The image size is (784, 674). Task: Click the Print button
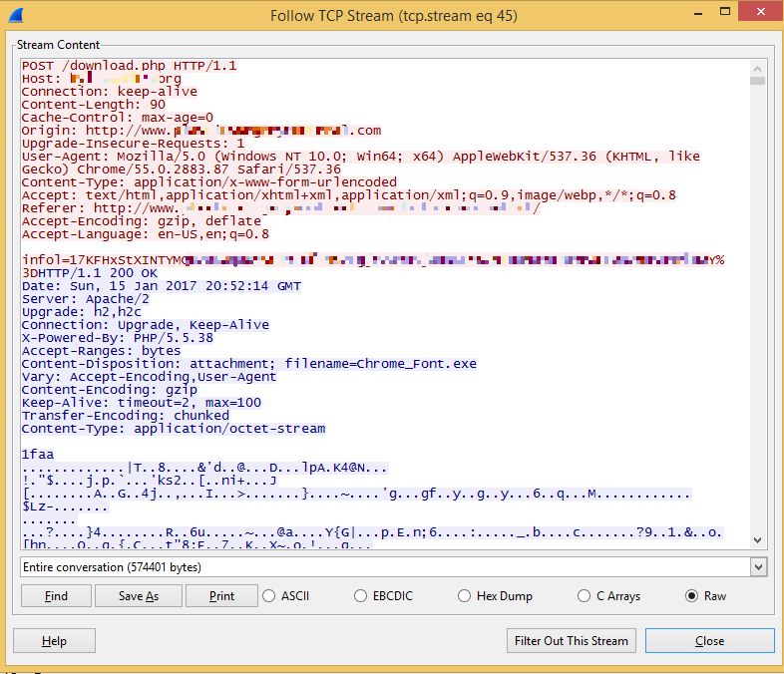click(x=221, y=596)
